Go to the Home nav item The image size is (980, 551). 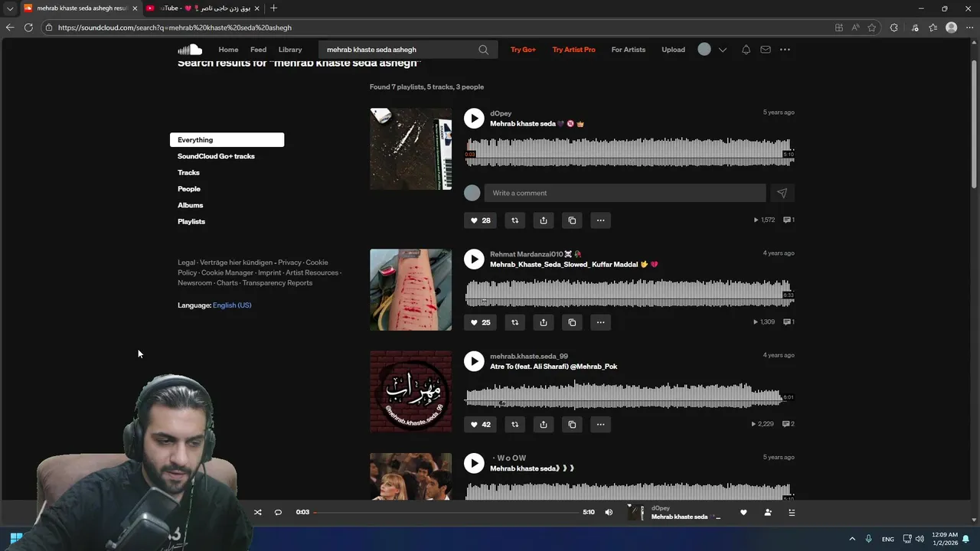(x=228, y=50)
